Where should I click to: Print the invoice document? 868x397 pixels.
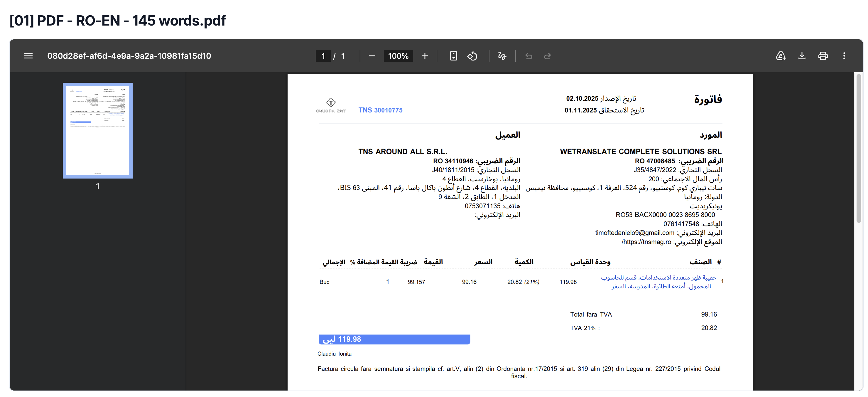point(823,56)
